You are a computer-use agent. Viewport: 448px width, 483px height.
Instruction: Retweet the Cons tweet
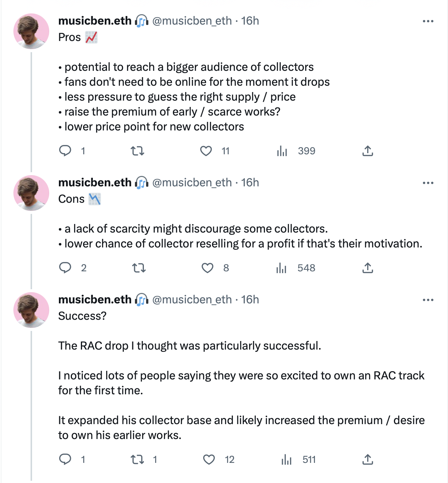[139, 268]
